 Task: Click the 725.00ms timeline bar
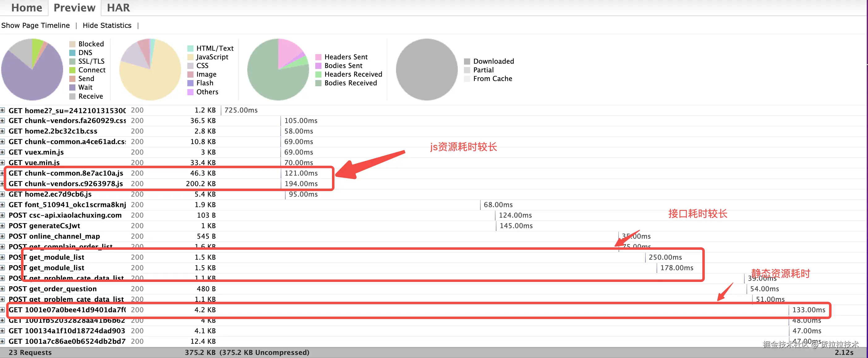(240, 110)
